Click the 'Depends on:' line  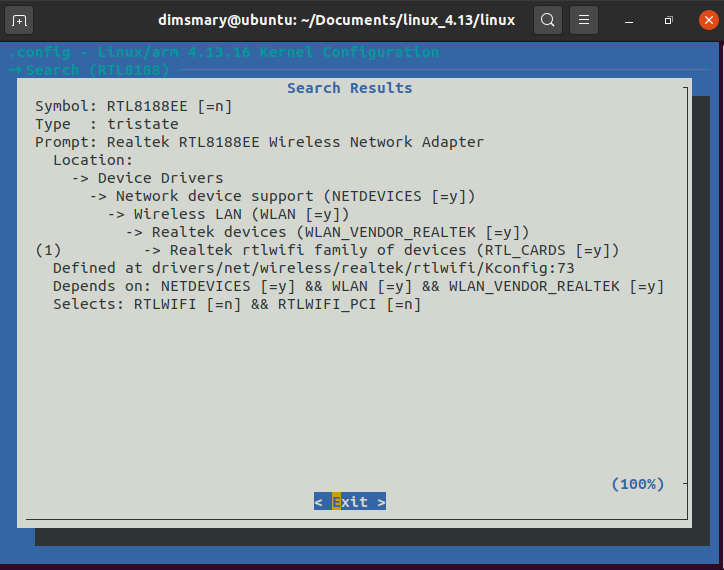[358, 286]
